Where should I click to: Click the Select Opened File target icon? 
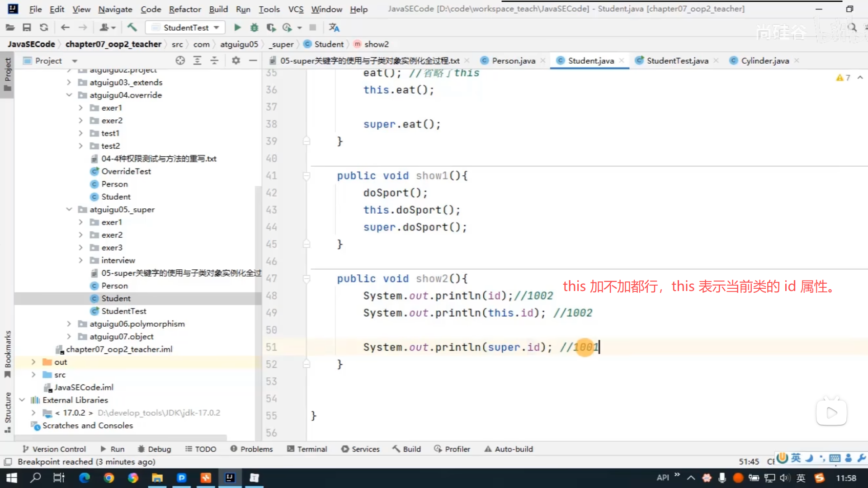[x=180, y=61]
